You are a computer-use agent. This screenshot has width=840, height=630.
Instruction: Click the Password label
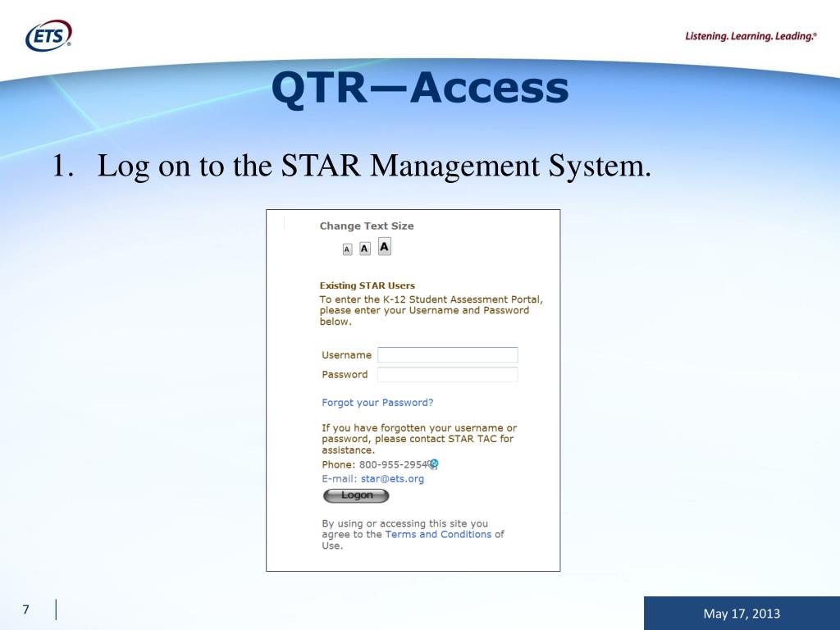click(x=345, y=374)
